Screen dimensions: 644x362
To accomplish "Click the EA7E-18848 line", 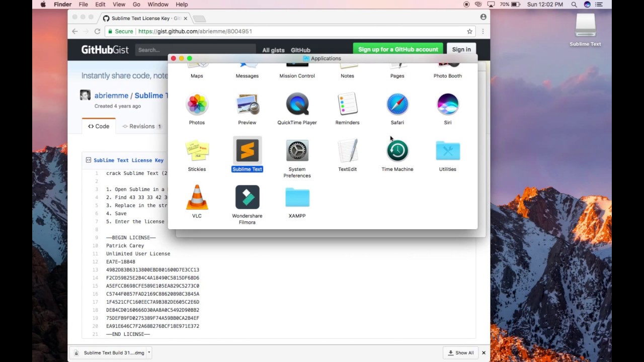I will tap(121, 262).
